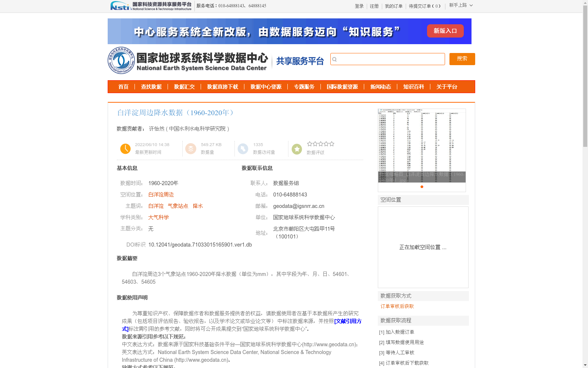Click the 白洋淀周边 spatial location link
This screenshot has height=368, width=588.
tap(161, 195)
